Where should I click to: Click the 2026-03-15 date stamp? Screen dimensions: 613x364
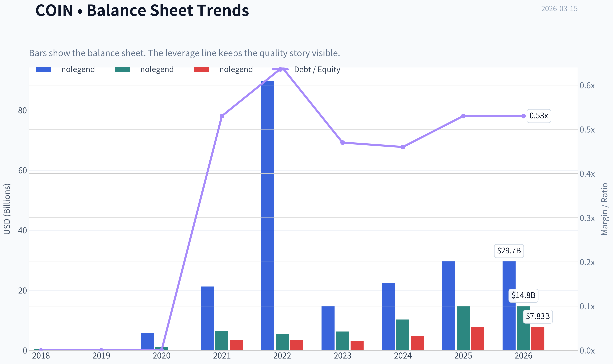click(x=559, y=9)
